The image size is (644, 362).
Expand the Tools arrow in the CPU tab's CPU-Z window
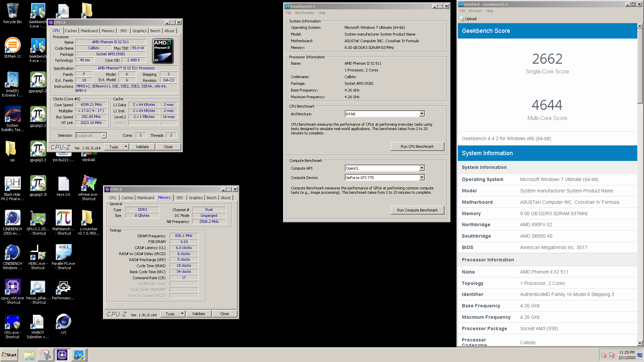[x=126, y=147]
